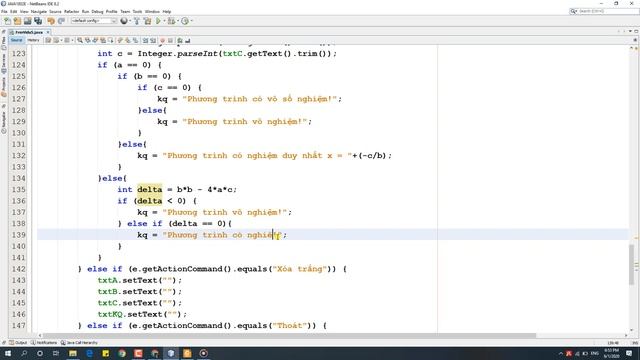Screen dimensions: 640x360
Task: Click the highlighted delta variable on line 135
Action: [x=149, y=189]
